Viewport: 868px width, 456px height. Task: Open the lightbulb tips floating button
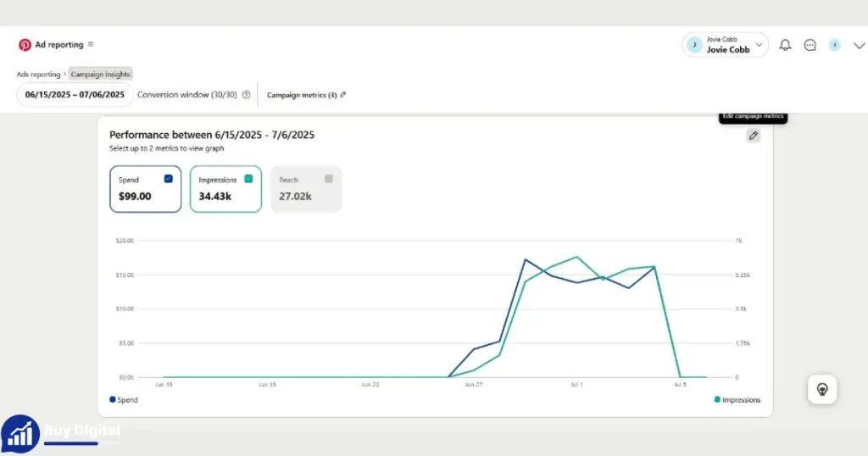[x=822, y=389]
